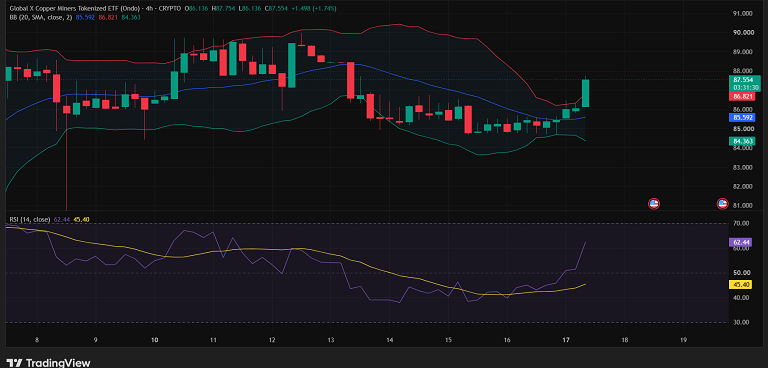The image size is (768, 368).
Task: Click the 90.000 price axis label
Action: click(743, 33)
